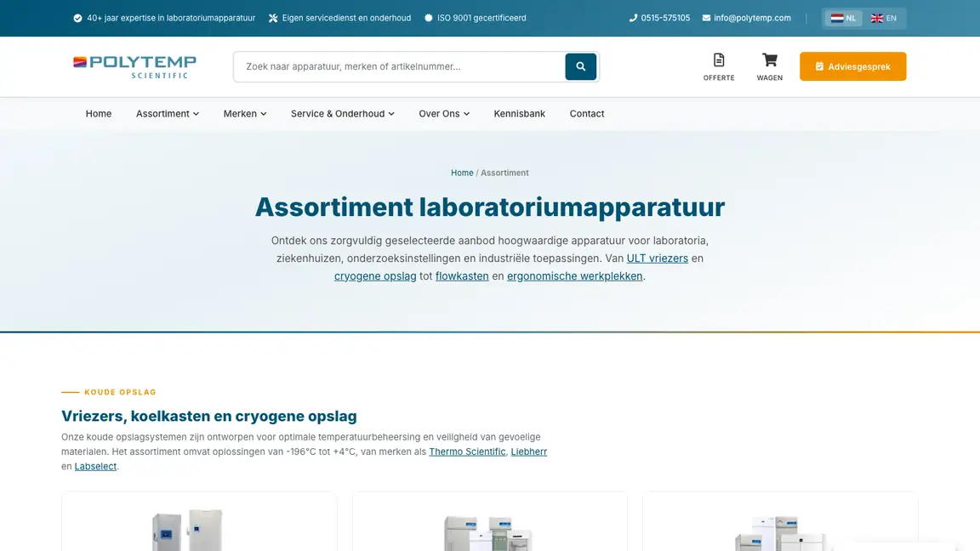Go to Home in the navigation bar
This screenshot has width=980, height=551.
tap(99, 114)
